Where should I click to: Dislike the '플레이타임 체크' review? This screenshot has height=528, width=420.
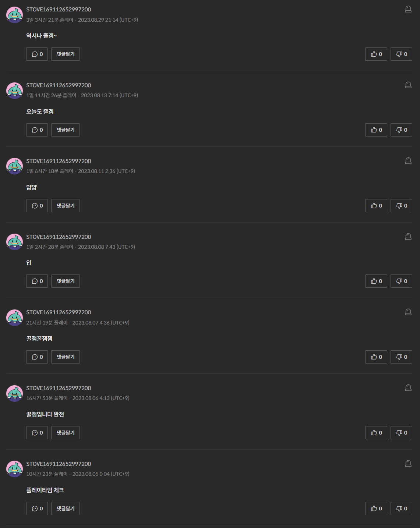pyautogui.click(x=401, y=508)
